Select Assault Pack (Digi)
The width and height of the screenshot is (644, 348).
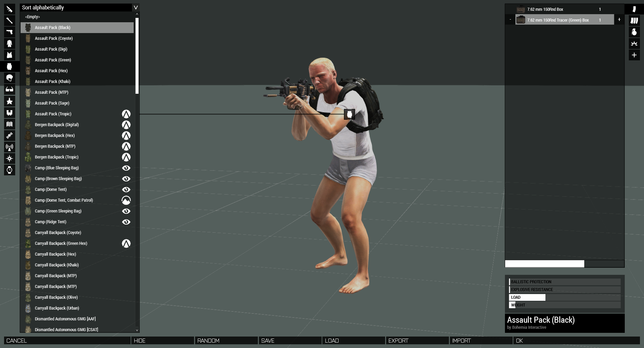(77, 49)
